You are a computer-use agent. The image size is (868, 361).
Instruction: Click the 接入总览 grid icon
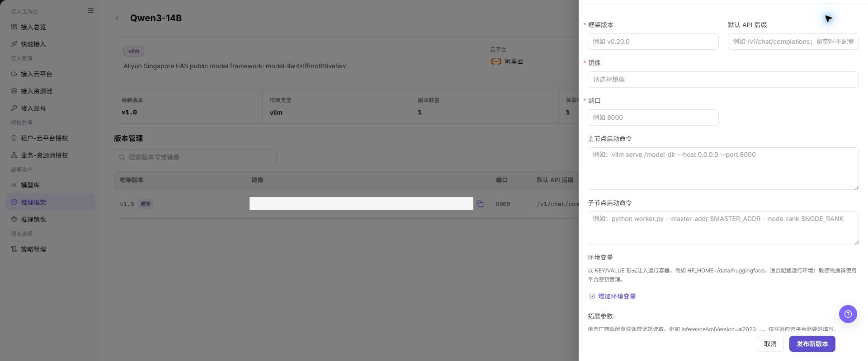(14, 27)
